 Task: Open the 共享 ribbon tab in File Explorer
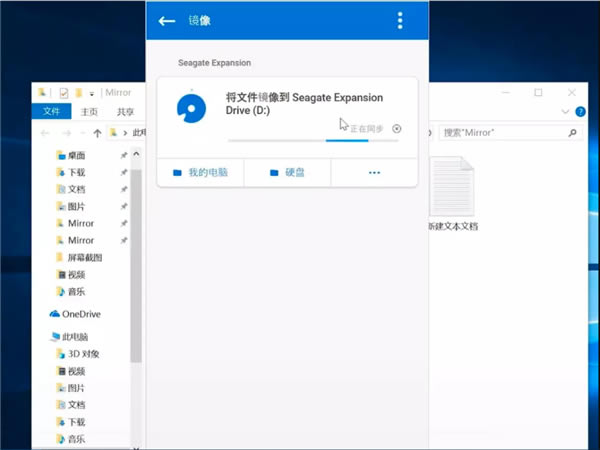pyautogui.click(x=126, y=112)
